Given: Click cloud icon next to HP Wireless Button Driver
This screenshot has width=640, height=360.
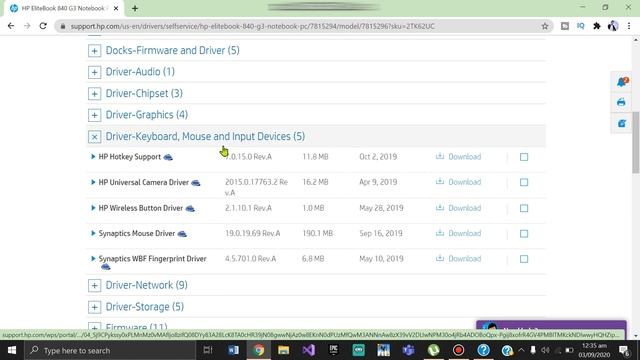Looking at the screenshot, I should tap(190, 209).
